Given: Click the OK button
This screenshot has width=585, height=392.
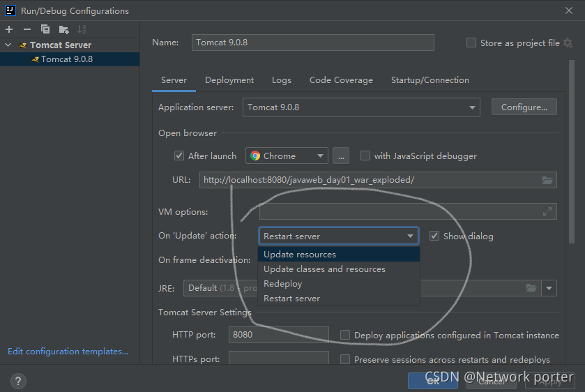Looking at the screenshot, I should (x=433, y=381).
